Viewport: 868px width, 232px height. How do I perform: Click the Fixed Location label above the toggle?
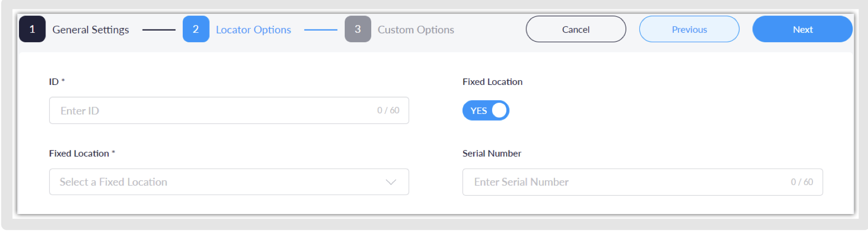(492, 82)
